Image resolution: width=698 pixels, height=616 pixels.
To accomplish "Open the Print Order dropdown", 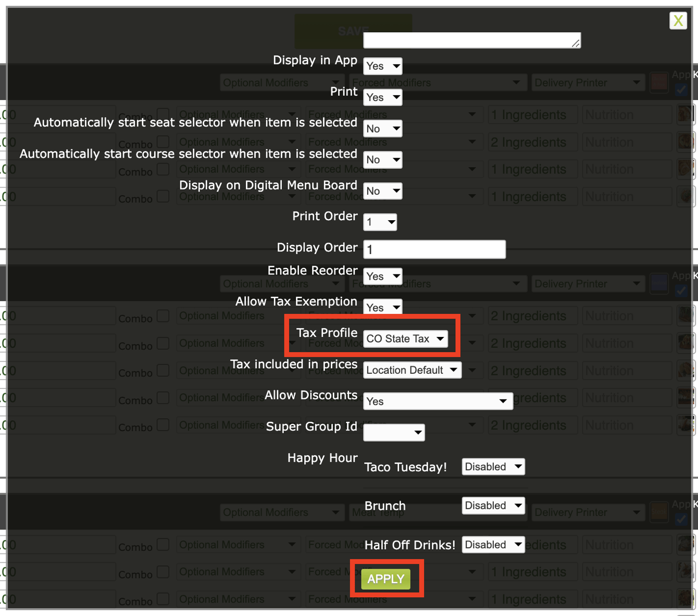I will pos(380,222).
